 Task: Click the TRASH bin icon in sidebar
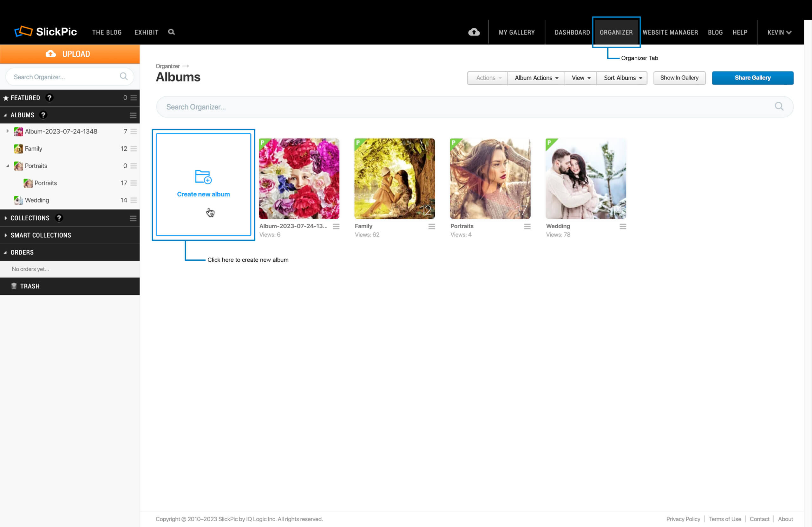[x=14, y=286]
